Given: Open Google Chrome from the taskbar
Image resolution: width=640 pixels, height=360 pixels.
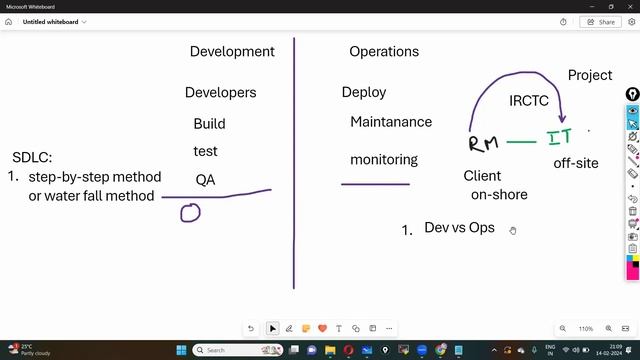Looking at the screenshot, I should (x=440, y=350).
